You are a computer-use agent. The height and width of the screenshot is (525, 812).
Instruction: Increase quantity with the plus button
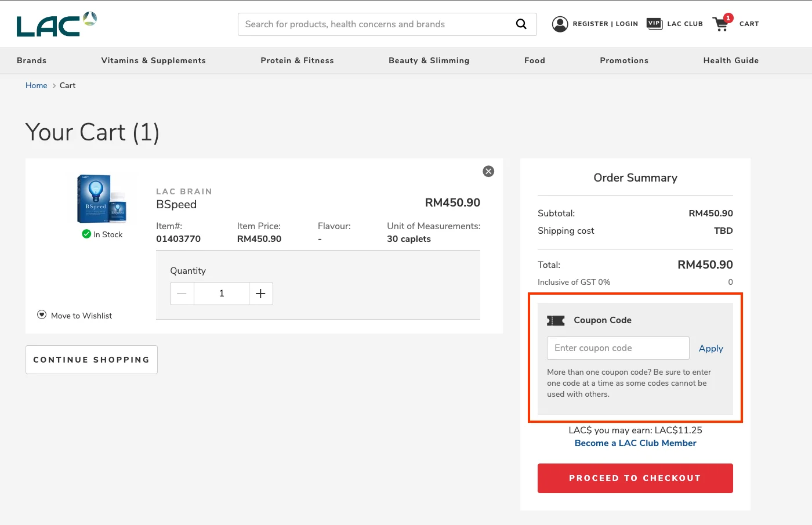coord(261,294)
